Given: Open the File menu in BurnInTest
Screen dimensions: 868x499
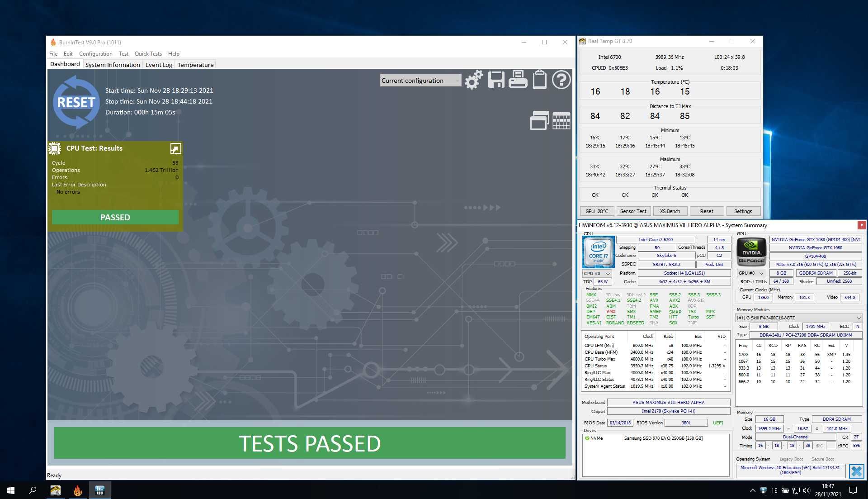Looking at the screenshot, I should click(53, 53).
